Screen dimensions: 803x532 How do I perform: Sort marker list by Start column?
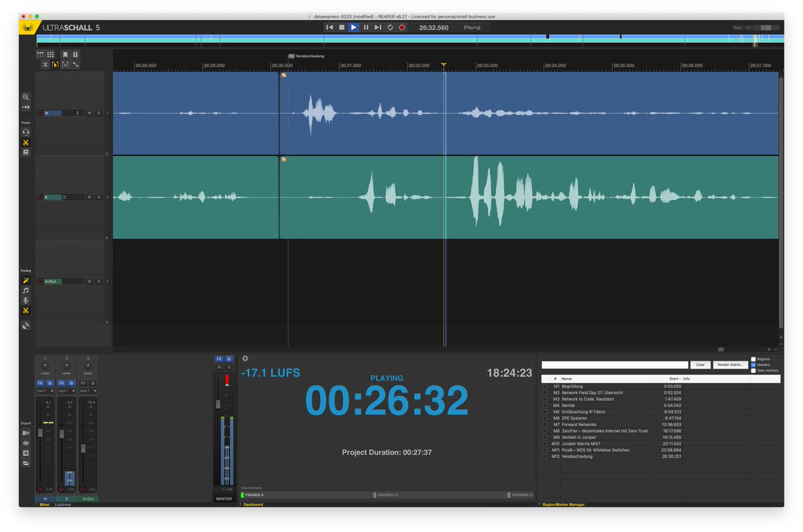[x=669, y=379]
